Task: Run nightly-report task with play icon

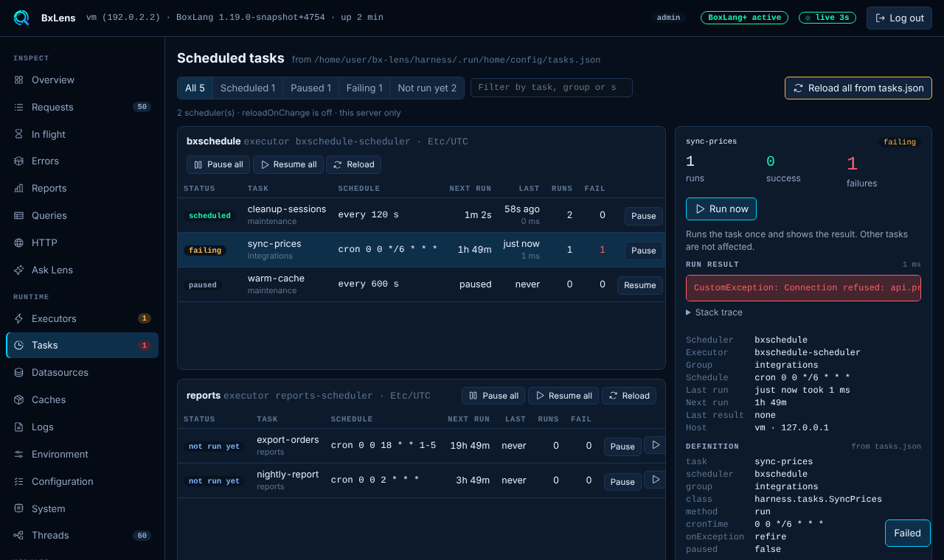Action: [655, 480]
